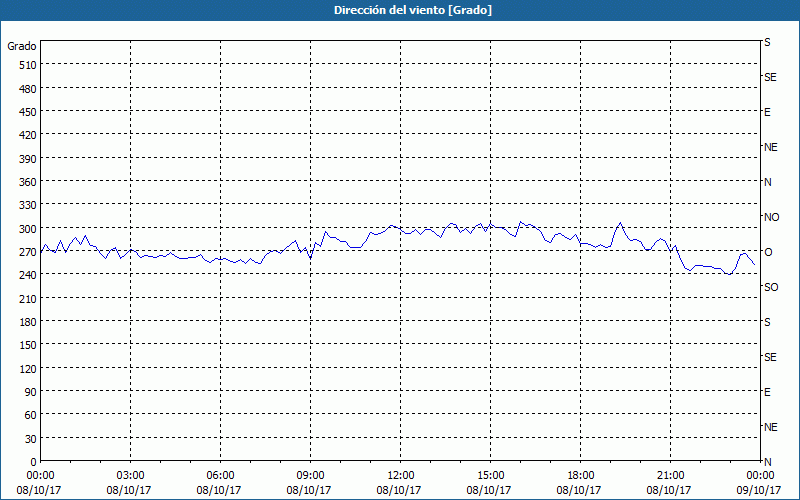Select the 'E' compass label level with 90
Screen dimensions: 800x500
[x=767, y=392]
